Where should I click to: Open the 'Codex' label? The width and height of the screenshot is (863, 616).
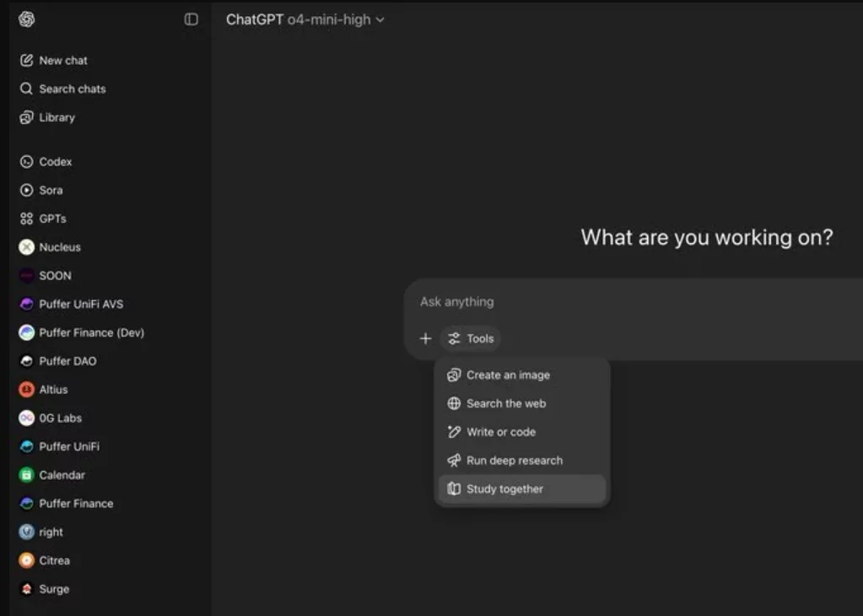click(x=56, y=162)
